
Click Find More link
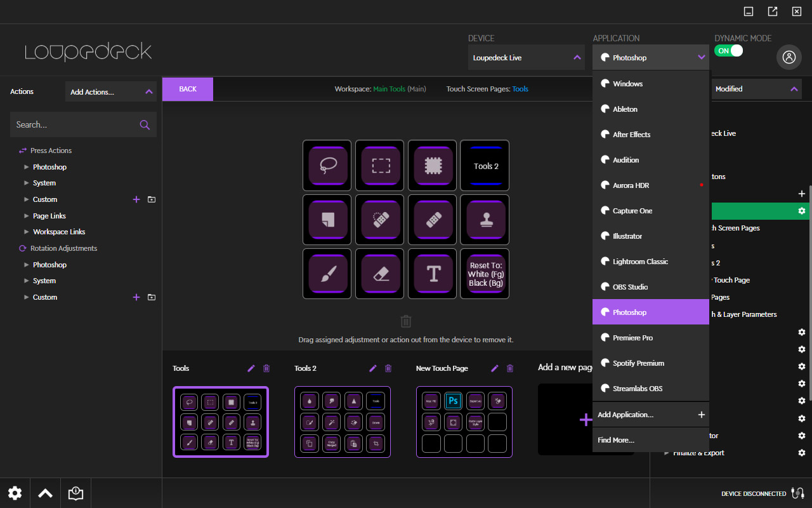point(651,440)
